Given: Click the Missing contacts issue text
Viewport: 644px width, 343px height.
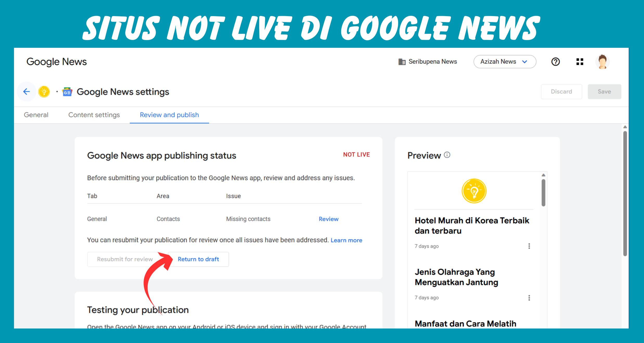Looking at the screenshot, I should click(248, 219).
